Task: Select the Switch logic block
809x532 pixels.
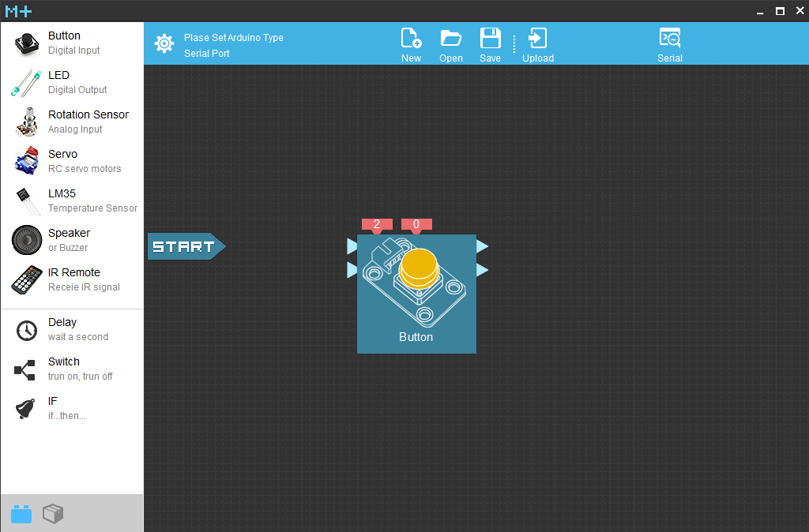Action: point(72,369)
